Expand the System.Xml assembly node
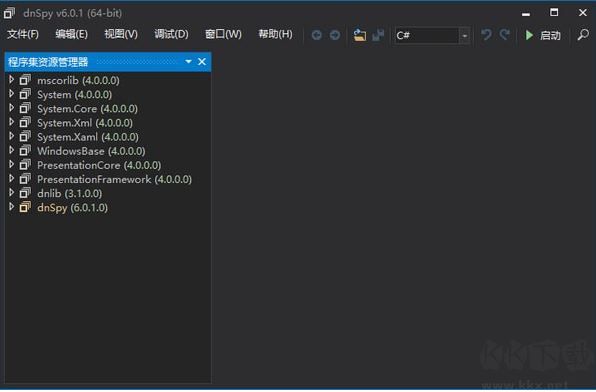This screenshot has width=596, height=392. coord(11,122)
